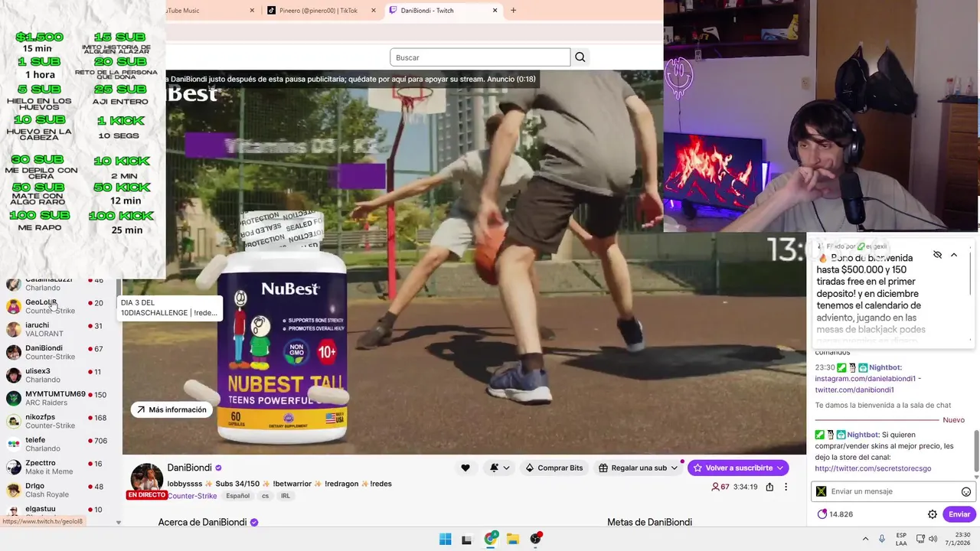Open instagram.com/danielabiondi1 chat link
The width and height of the screenshot is (980, 551).
click(x=865, y=379)
